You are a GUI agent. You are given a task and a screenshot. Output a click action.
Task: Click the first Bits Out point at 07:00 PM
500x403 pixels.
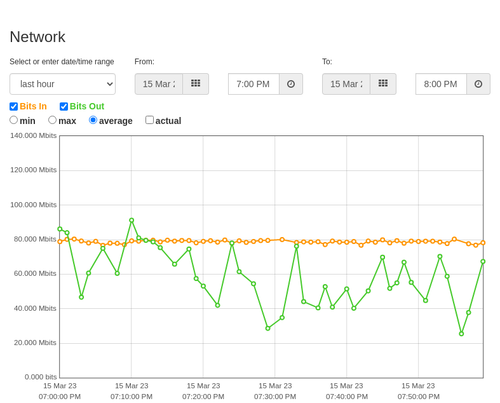click(x=60, y=229)
